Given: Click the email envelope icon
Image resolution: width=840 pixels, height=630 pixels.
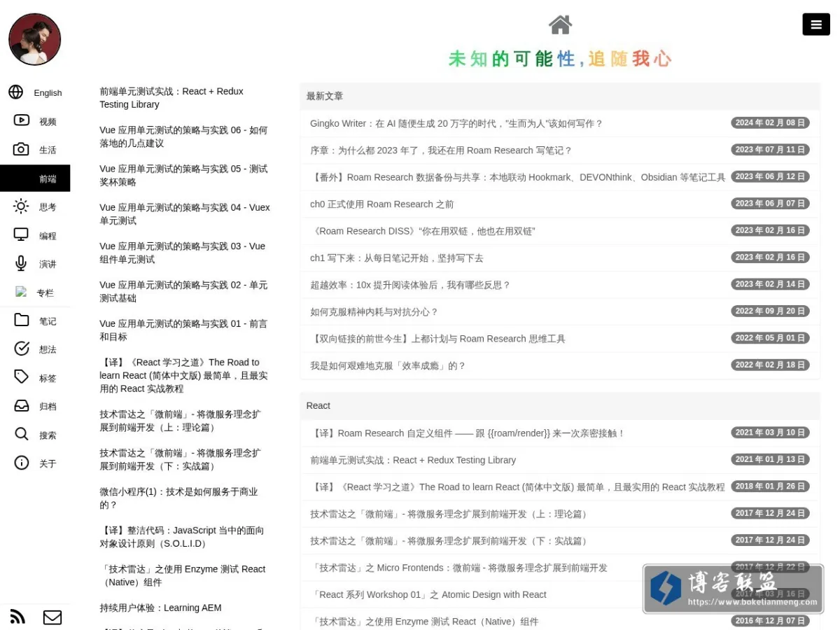Looking at the screenshot, I should (x=52, y=617).
